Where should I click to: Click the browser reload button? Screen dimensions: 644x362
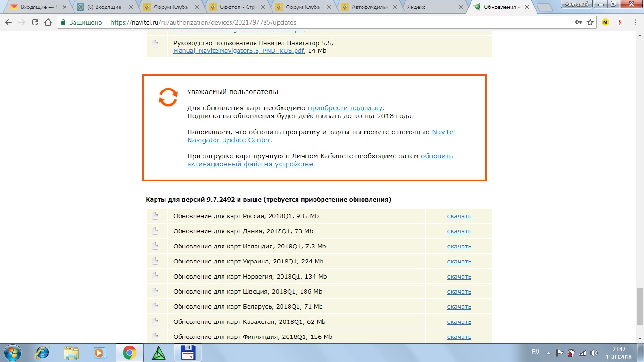34,22
